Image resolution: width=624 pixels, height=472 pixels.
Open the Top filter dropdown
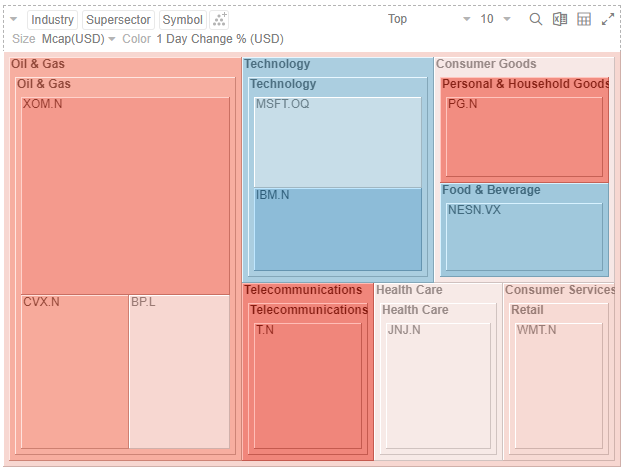pyautogui.click(x=430, y=19)
